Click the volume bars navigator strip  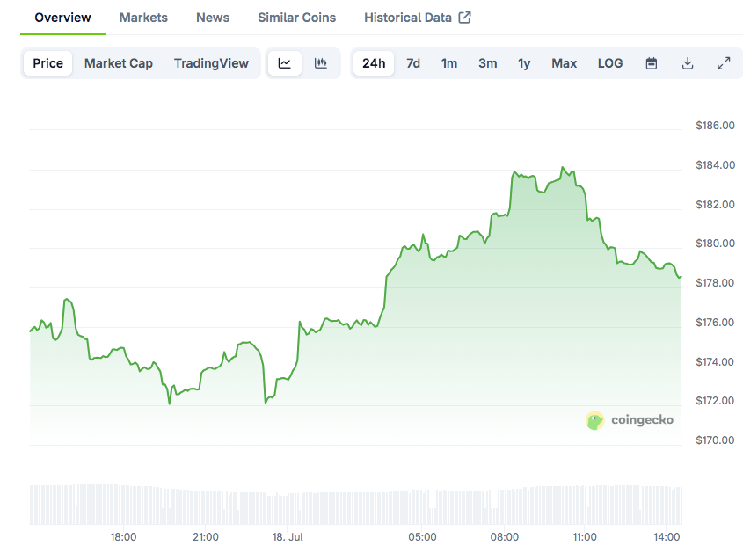point(356,504)
